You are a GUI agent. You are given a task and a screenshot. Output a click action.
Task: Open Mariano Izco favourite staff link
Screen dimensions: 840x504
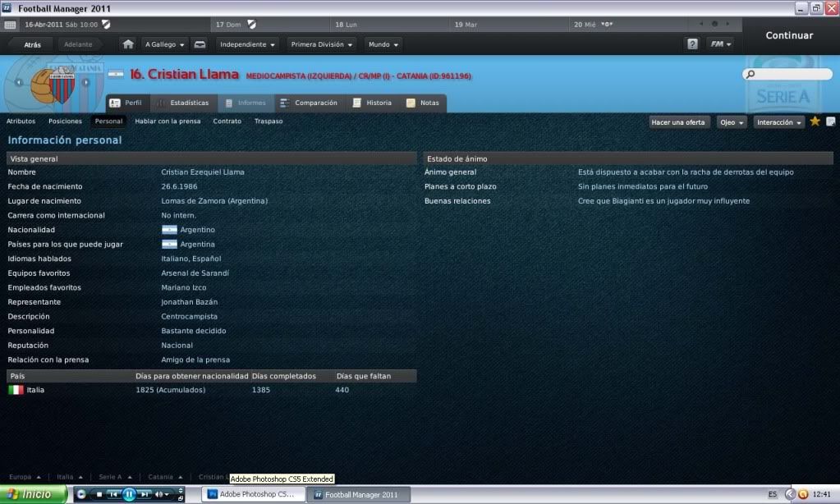(184, 287)
